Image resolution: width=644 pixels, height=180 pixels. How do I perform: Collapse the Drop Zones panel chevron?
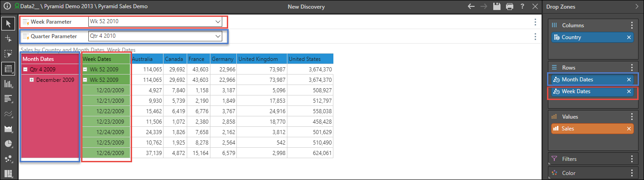[x=636, y=6]
